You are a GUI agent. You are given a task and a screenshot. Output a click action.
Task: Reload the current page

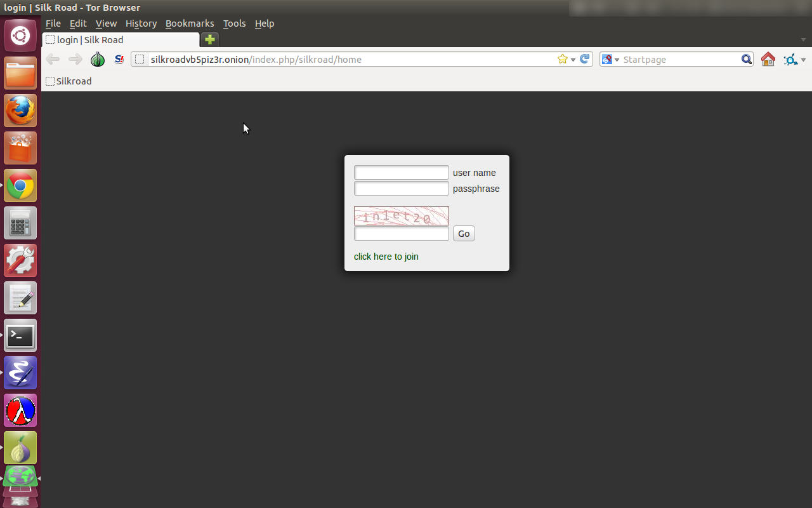pos(584,59)
